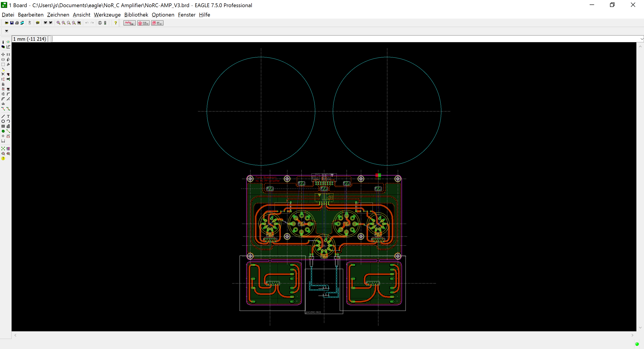Select the Dimension measuring tool
Viewport: 644px width, 349px height.
[3, 141]
